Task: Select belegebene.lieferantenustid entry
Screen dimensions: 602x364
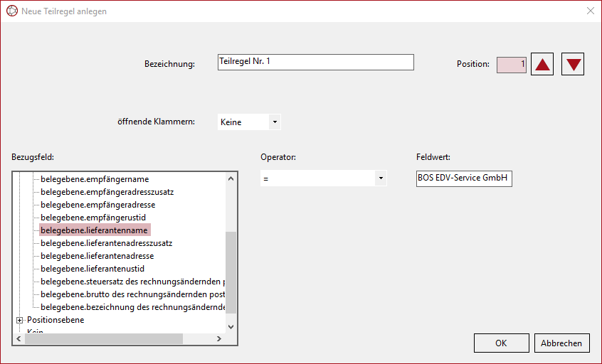Action: coord(93,269)
